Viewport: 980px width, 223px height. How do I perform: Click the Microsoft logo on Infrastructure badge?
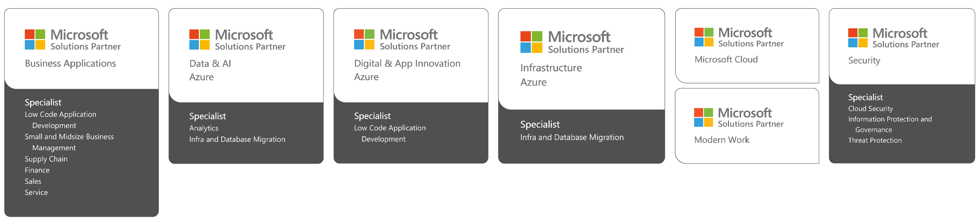pos(531,42)
